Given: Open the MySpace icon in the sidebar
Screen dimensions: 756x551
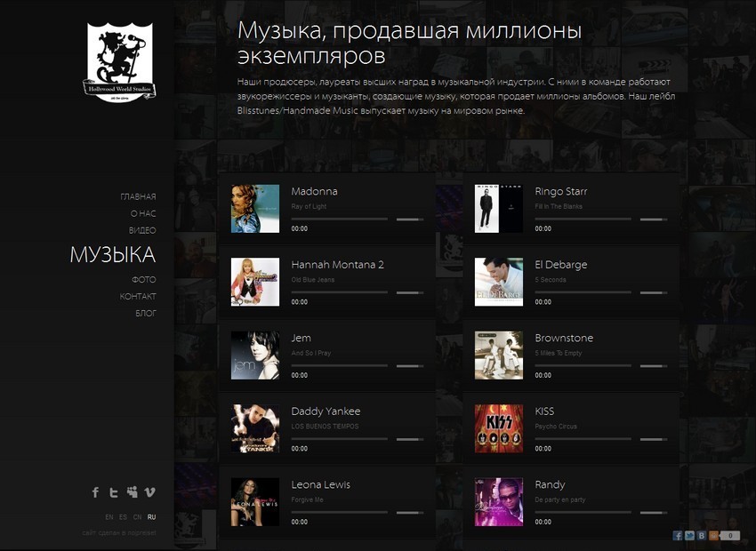Looking at the screenshot, I should click(x=133, y=492).
